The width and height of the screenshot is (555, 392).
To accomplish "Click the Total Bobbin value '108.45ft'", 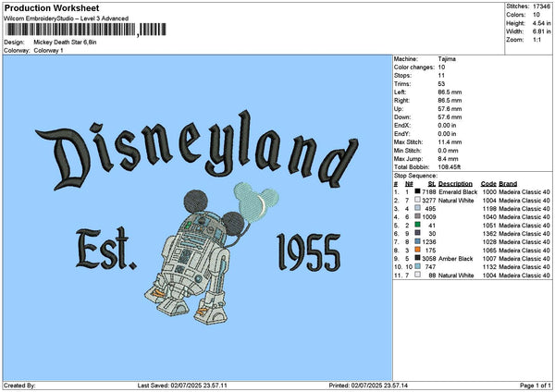I will (450, 167).
